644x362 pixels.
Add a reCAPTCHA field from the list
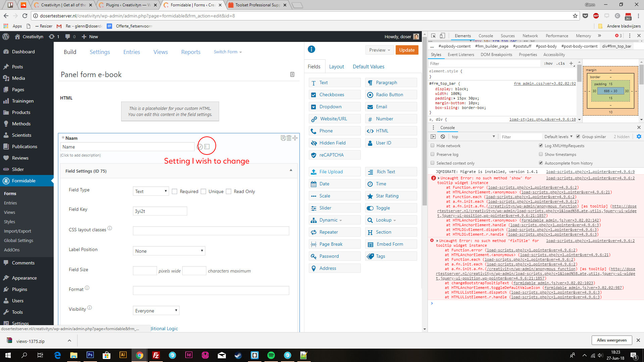(x=335, y=155)
